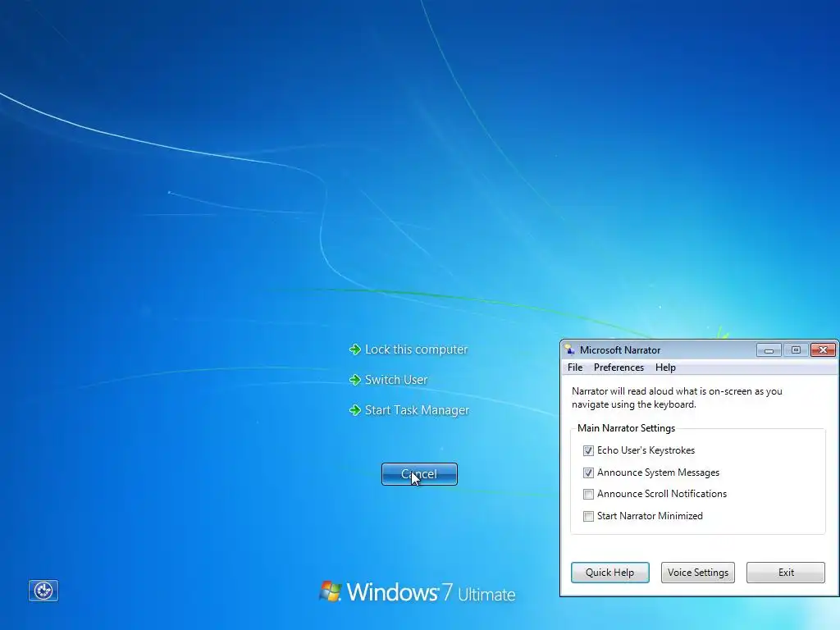Screen dimensions: 840x630
Task: Minimize the Microsoft Narrator window
Action: (x=769, y=350)
